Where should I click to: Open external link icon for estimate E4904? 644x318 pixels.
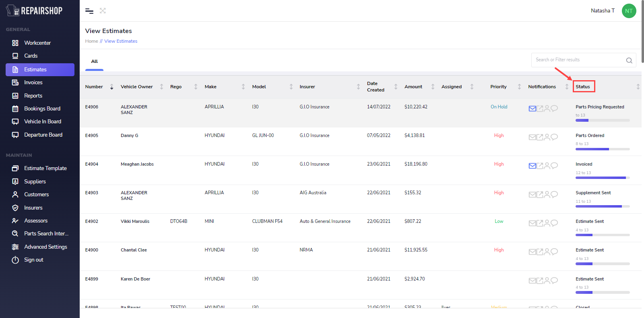coord(540,166)
